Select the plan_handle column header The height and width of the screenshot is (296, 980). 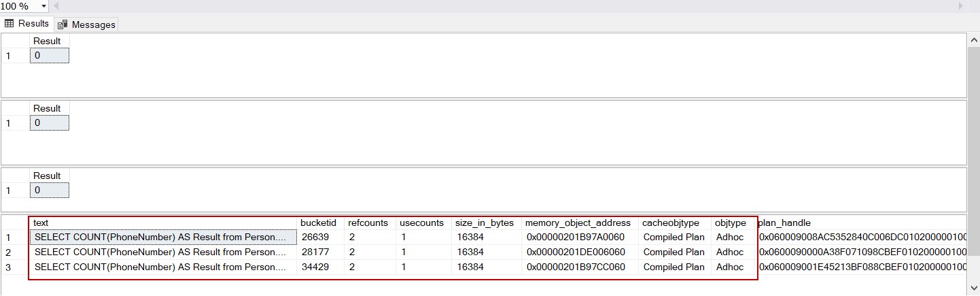pyautogui.click(x=784, y=223)
